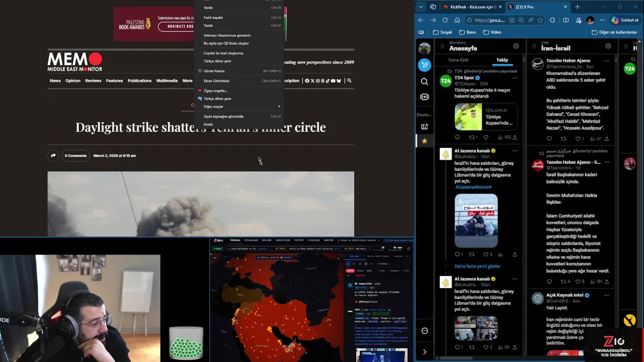Add page to Edge favorites star
Image resolution: width=644 pixels, height=362 pixels.
click(540, 20)
